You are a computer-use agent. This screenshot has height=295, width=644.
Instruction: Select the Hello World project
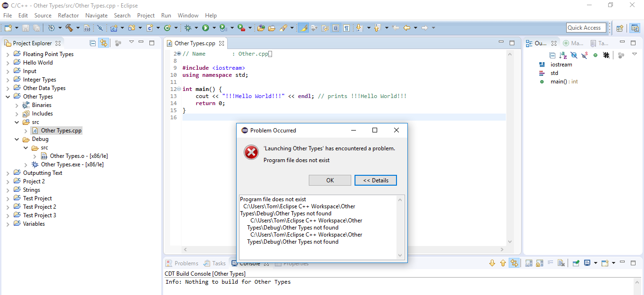click(38, 63)
